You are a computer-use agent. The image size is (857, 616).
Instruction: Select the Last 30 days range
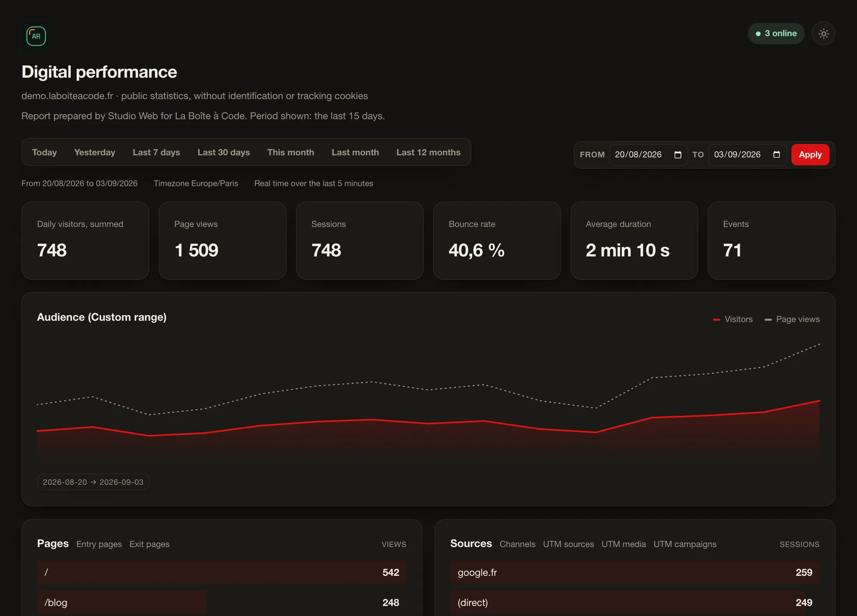click(224, 152)
